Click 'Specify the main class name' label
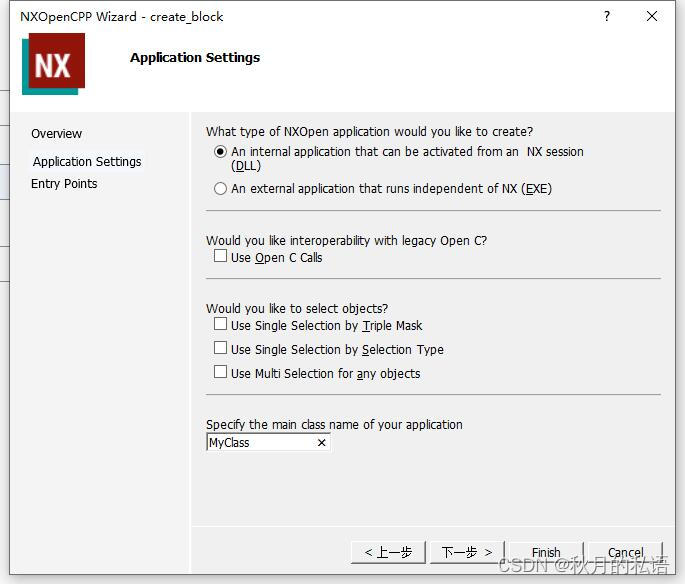The width and height of the screenshot is (685, 584). tap(334, 425)
